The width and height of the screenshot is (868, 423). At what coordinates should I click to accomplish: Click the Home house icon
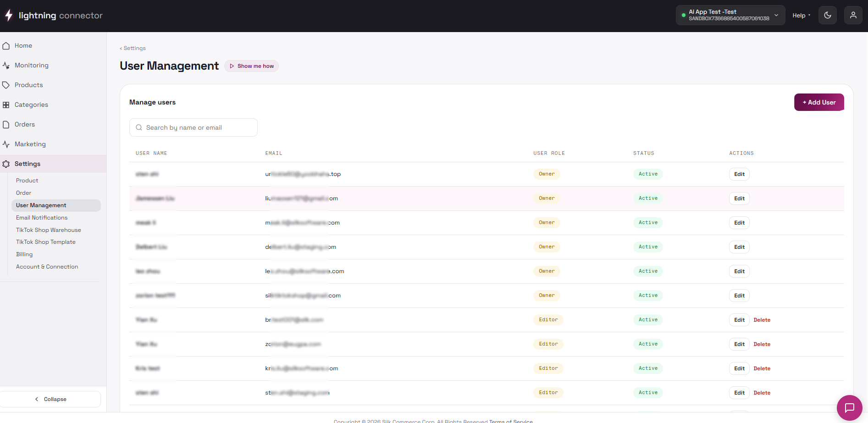coord(6,46)
